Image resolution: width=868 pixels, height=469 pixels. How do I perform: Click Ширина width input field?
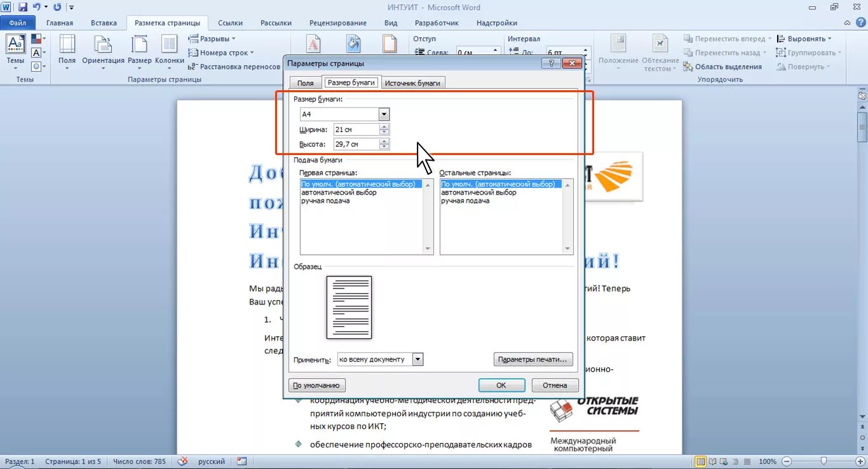[x=356, y=130]
